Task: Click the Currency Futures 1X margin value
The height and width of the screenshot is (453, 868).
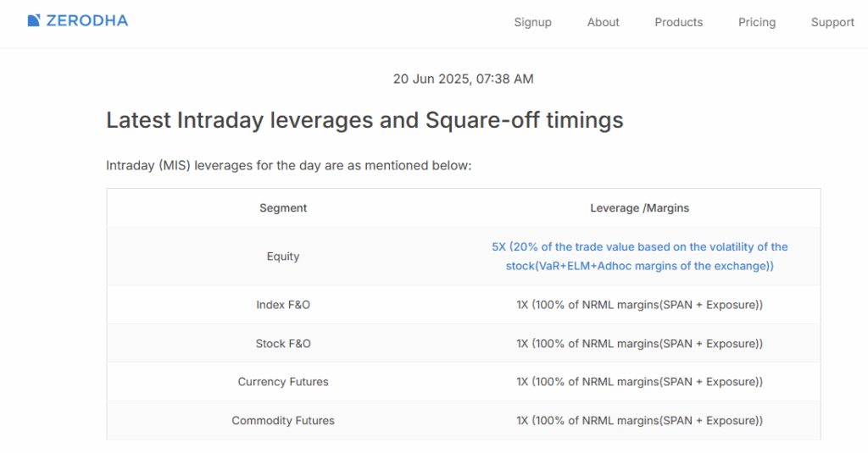Action: (639, 382)
